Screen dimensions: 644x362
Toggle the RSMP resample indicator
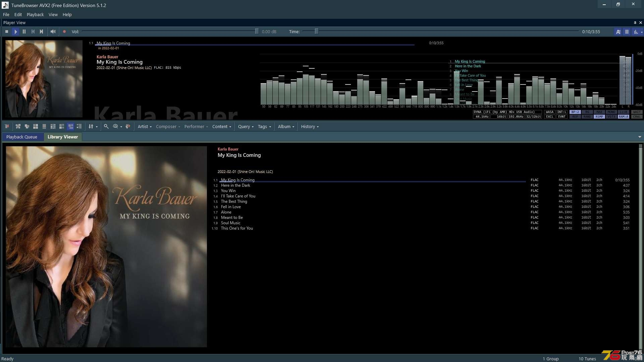click(x=599, y=117)
